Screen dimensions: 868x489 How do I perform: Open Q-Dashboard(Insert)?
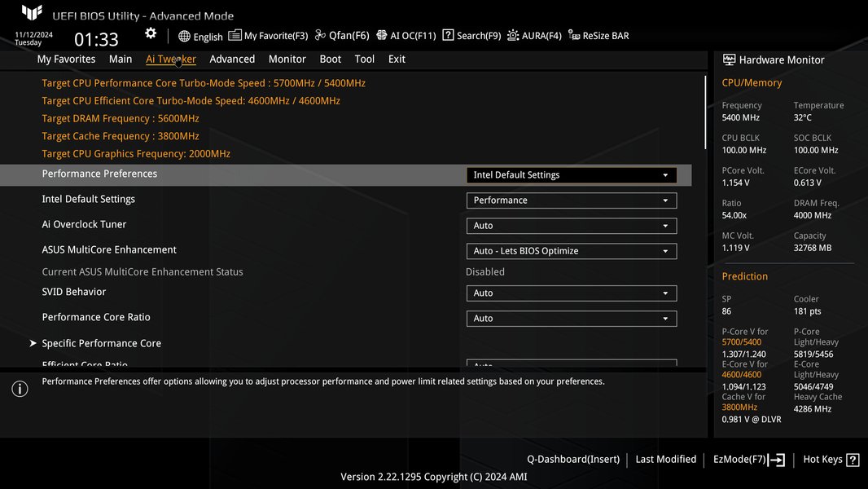click(x=573, y=459)
